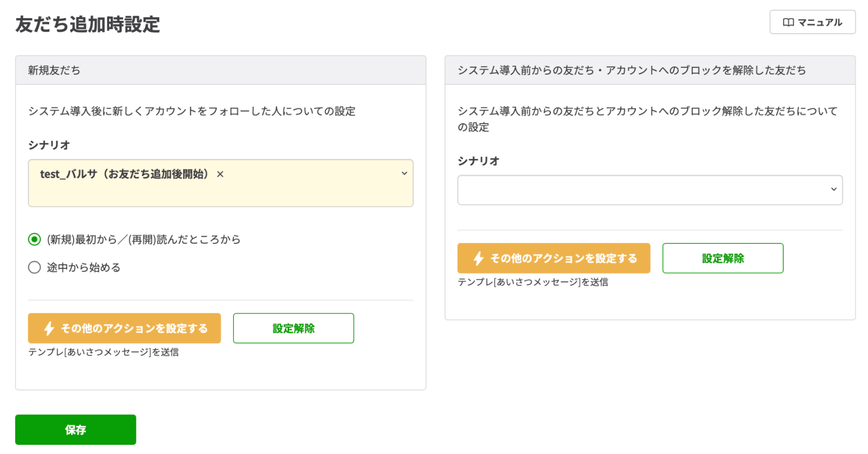The width and height of the screenshot is (868, 454).
Task: Click 設定解除 in the 新規友だち panel
Action: (x=294, y=328)
